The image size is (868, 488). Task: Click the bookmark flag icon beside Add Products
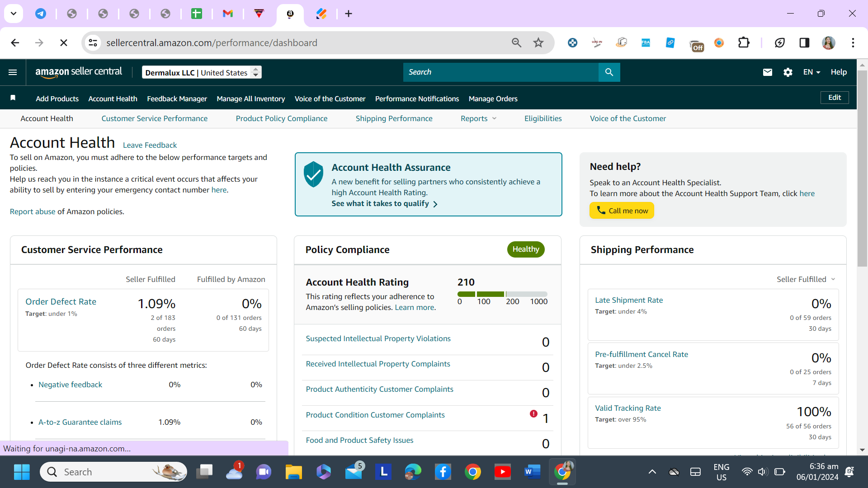[13, 98]
